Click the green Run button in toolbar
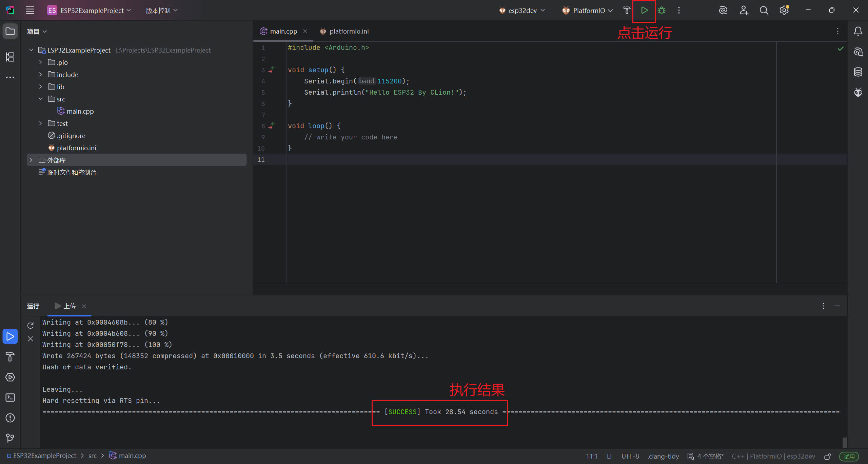This screenshot has width=868, height=464. click(644, 11)
